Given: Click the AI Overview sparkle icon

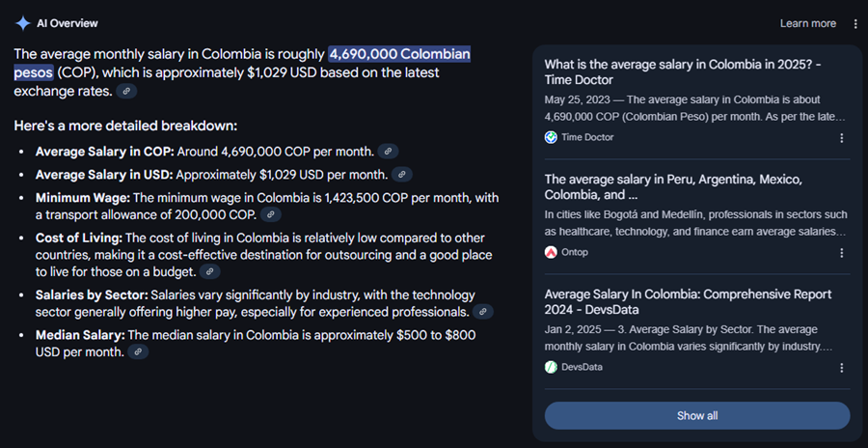Looking at the screenshot, I should coord(23,23).
